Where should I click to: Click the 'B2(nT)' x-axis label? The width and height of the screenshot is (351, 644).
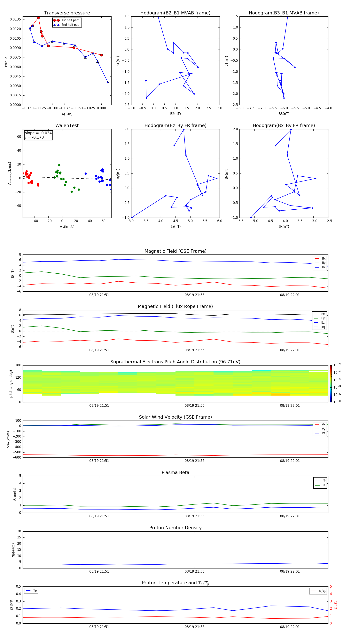coord(175,114)
